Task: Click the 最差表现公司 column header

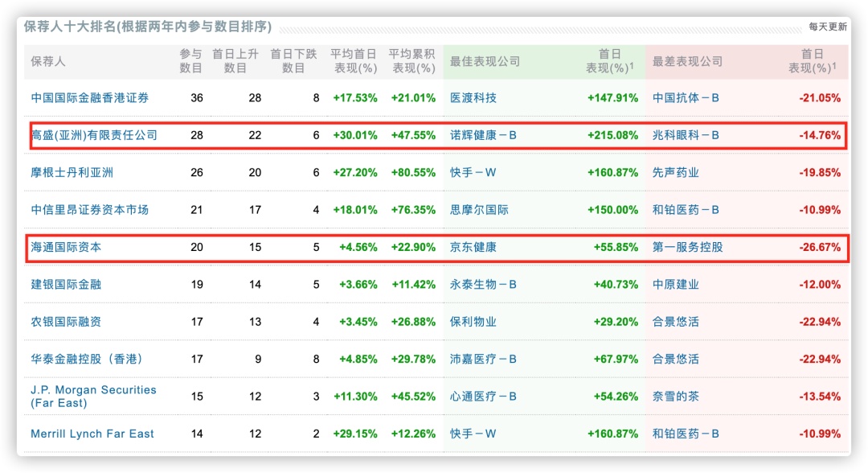Action: pos(687,61)
